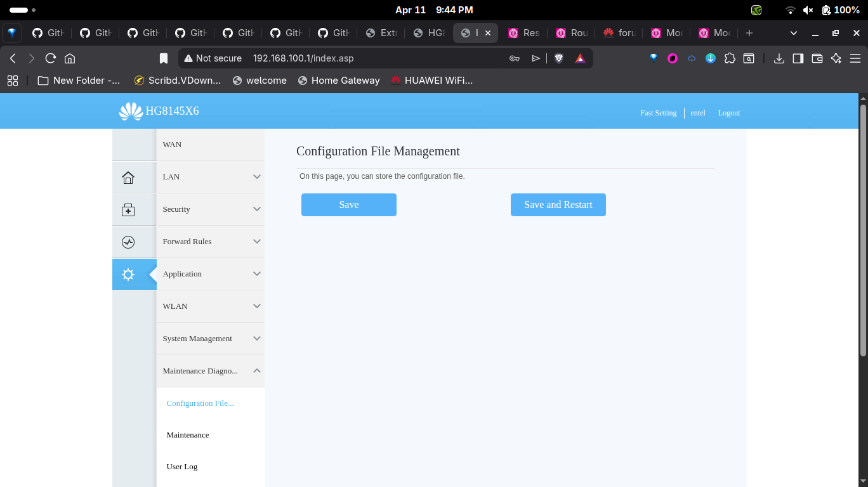Image resolution: width=868 pixels, height=487 pixels.
Task: Expand the Security menu section
Action: pos(210,209)
